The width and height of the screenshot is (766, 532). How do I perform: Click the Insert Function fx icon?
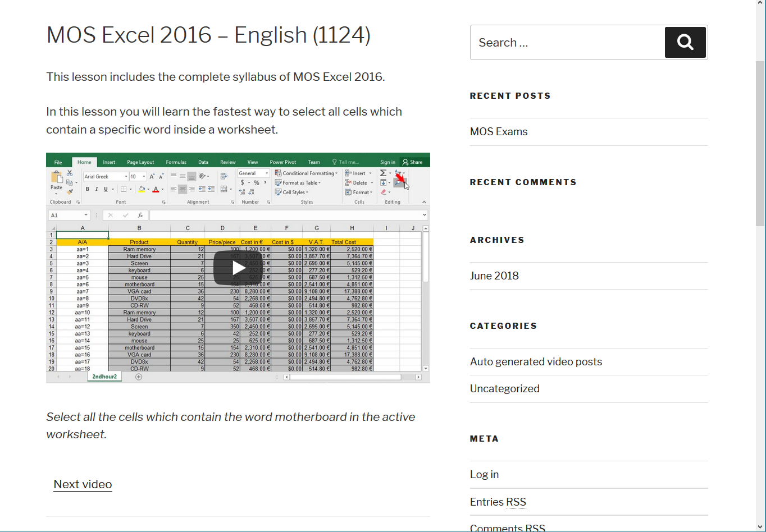(140, 215)
